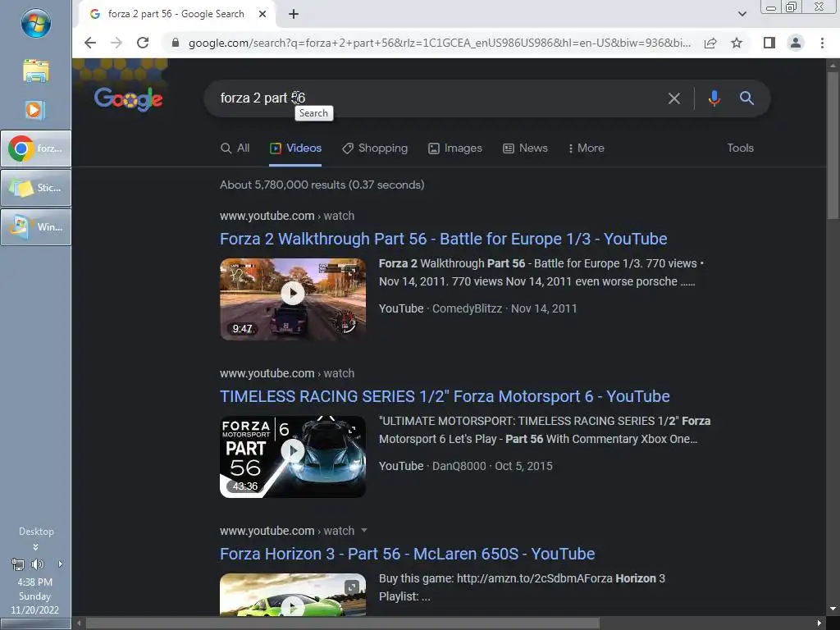Play the green McLaren video thumbnail
Viewport: 840px width, 630px height.
click(x=293, y=595)
